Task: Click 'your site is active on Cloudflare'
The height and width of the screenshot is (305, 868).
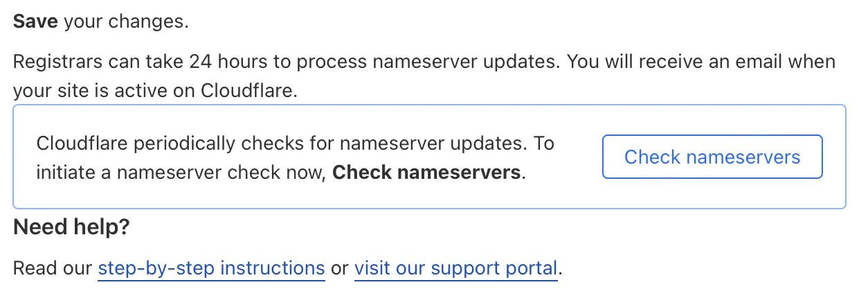Action: (154, 91)
